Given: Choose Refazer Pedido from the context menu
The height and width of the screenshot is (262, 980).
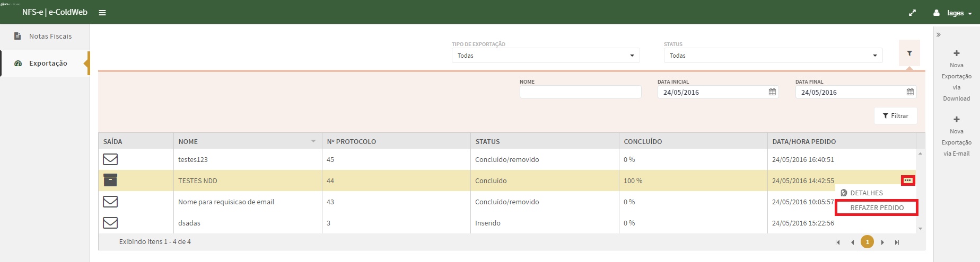Looking at the screenshot, I should pos(877,207).
